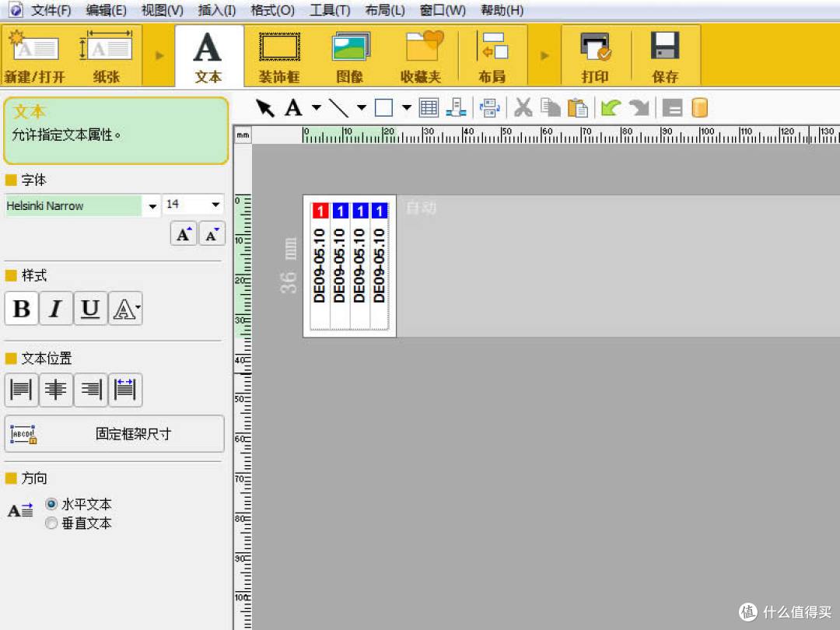Open the 帮助(H) menu
Screen dimensions: 840x630
point(502,10)
